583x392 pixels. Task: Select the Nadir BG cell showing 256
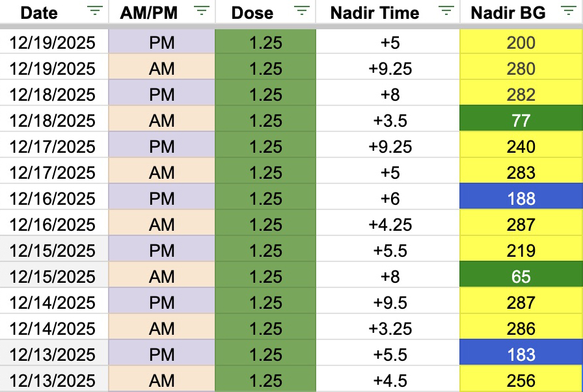pyautogui.click(x=521, y=381)
